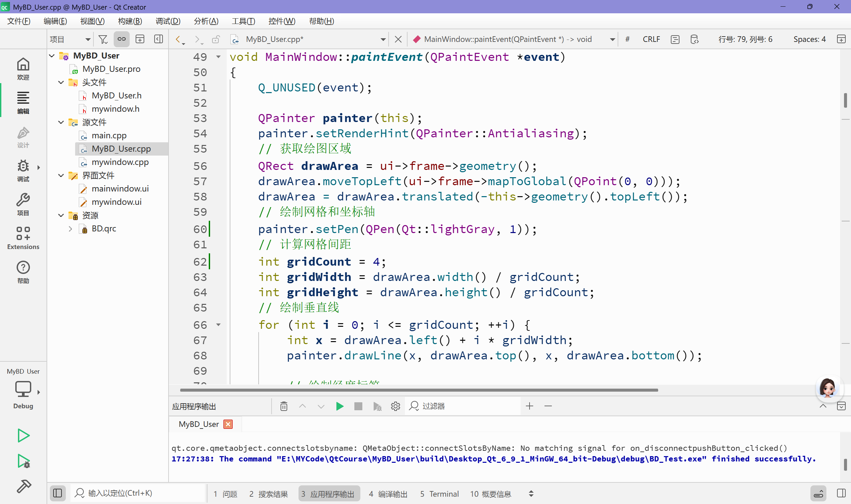
Task: Collapse the 头文件 folder in project tree
Action: 61,82
